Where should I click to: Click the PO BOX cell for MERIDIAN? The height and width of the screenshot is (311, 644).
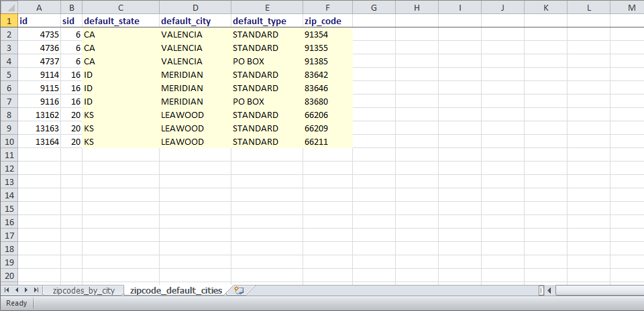tap(267, 102)
